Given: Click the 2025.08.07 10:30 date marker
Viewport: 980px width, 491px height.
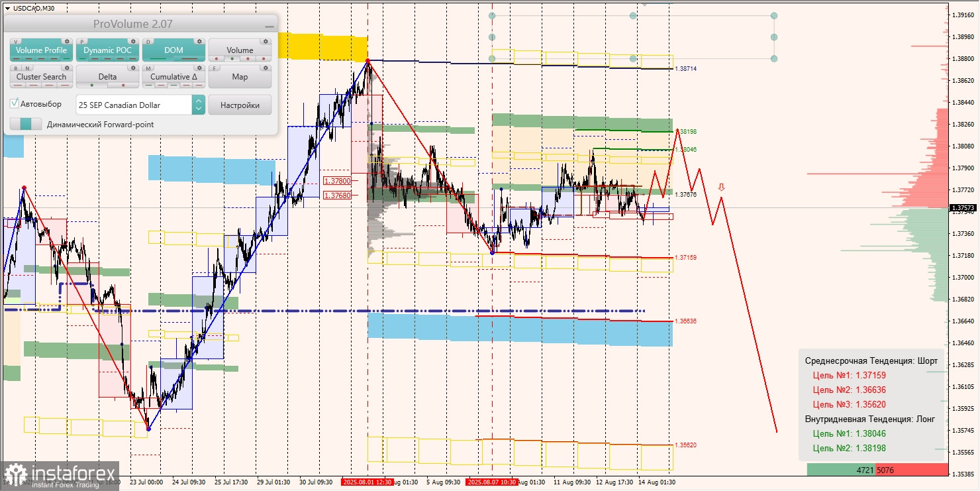Looking at the screenshot, I should 491,482.
